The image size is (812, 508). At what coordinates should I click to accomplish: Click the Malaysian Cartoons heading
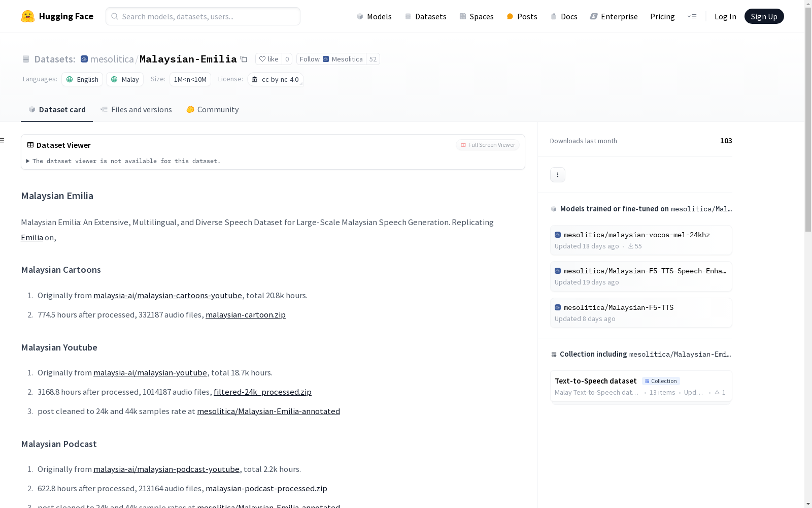pos(61,270)
